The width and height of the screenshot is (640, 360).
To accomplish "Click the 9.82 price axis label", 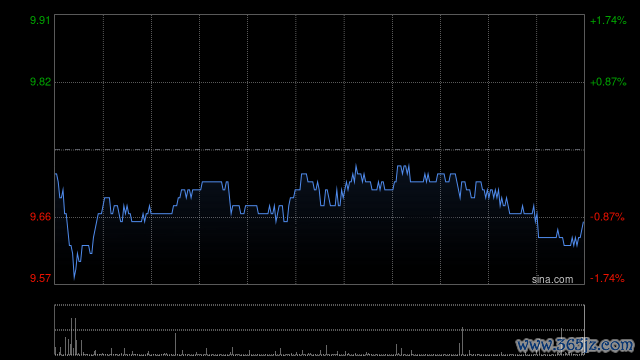I will 40,82.
